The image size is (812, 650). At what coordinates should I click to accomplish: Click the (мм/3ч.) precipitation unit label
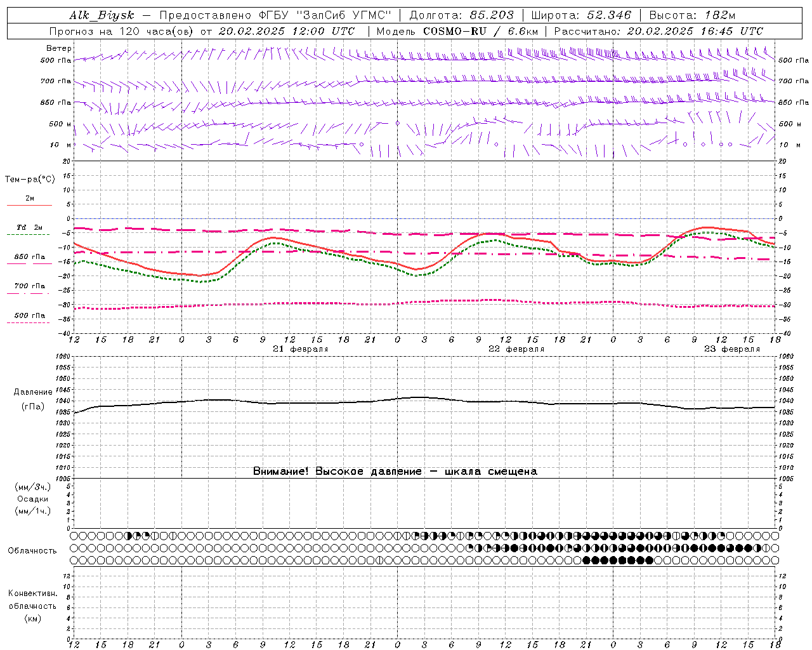pyautogui.click(x=33, y=487)
